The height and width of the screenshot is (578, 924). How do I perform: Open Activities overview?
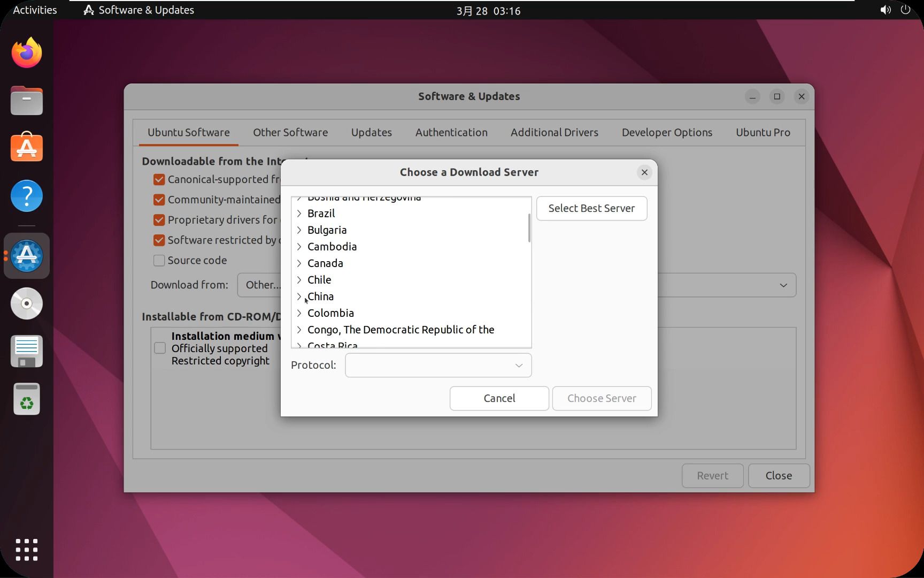35,10
